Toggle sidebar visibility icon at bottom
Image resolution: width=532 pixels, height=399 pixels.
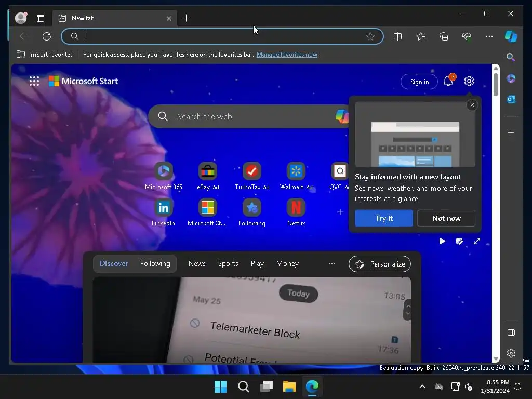click(511, 332)
